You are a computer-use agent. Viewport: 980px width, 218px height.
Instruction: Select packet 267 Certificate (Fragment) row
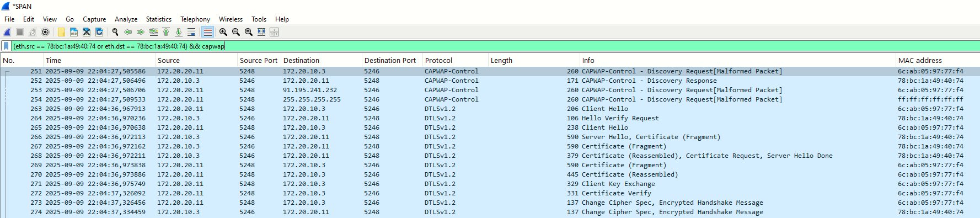pos(490,146)
